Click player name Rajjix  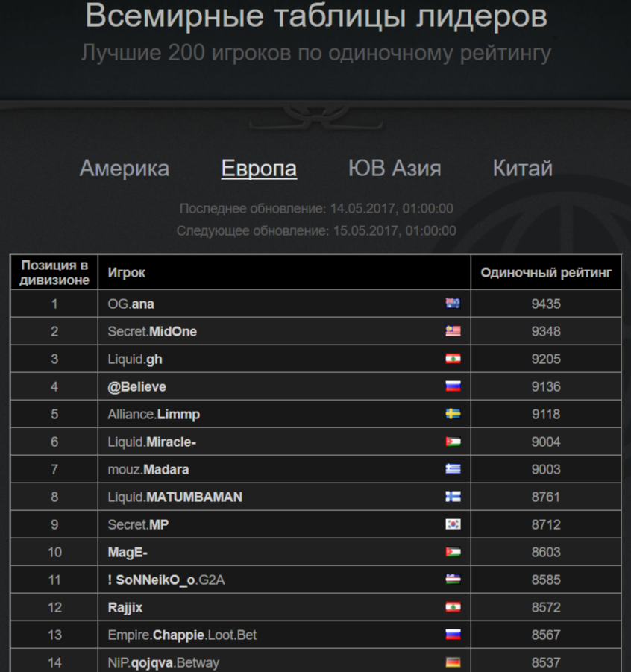click(x=125, y=608)
